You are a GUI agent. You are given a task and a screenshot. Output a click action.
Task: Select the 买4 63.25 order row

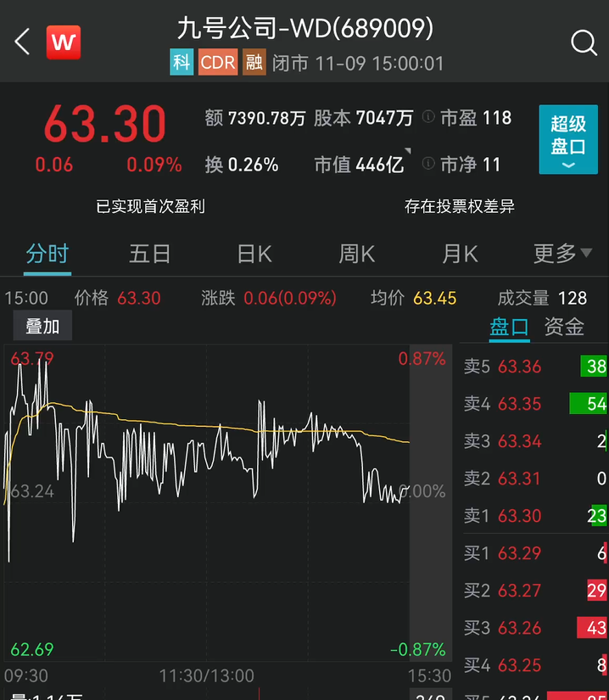pyautogui.click(x=535, y=665)
